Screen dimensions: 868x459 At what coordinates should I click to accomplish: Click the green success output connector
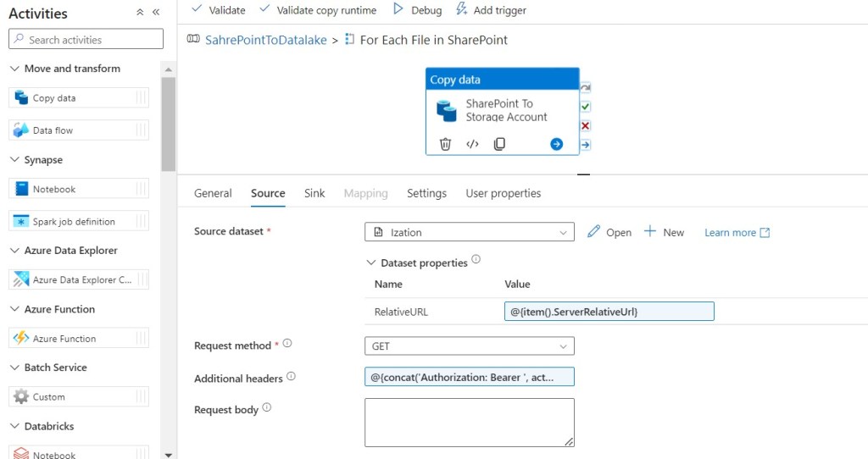click(x=585, y=107)
